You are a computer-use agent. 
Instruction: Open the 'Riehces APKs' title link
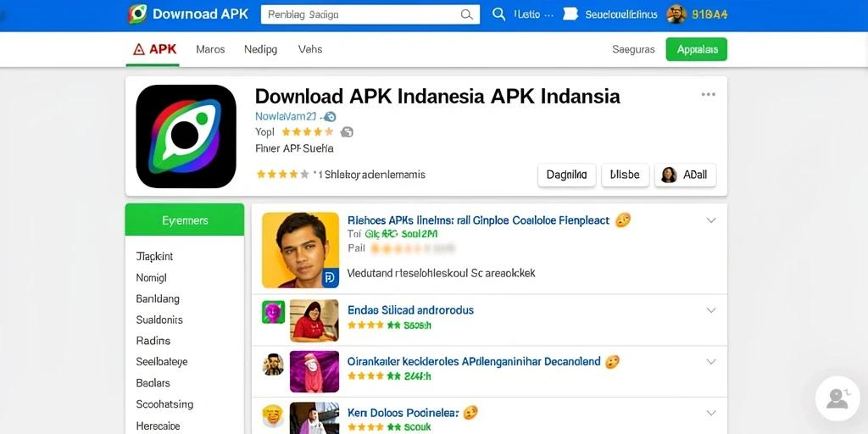478,220
